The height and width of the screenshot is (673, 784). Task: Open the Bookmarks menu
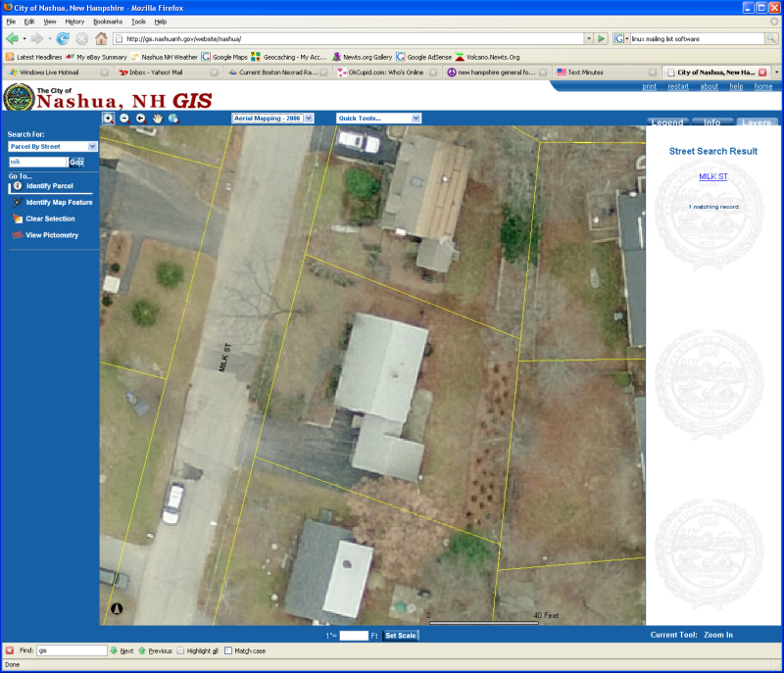pyautogui.click(x=107, y=21)
